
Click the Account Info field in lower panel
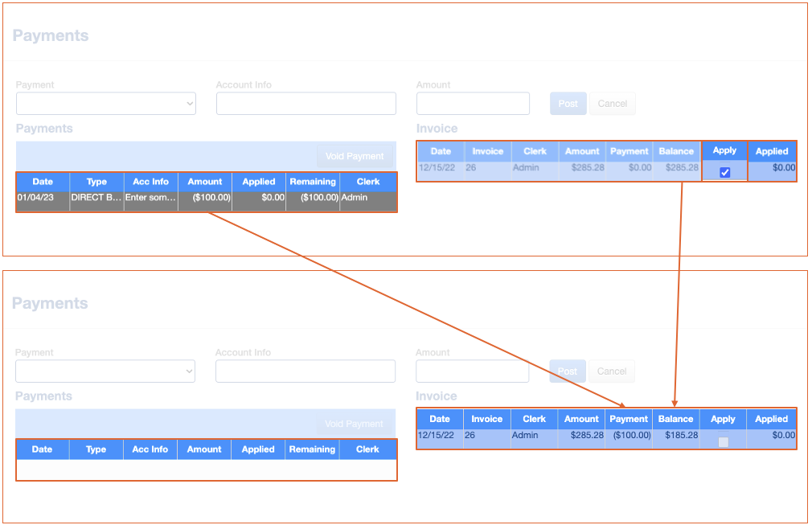pos(305,371)
